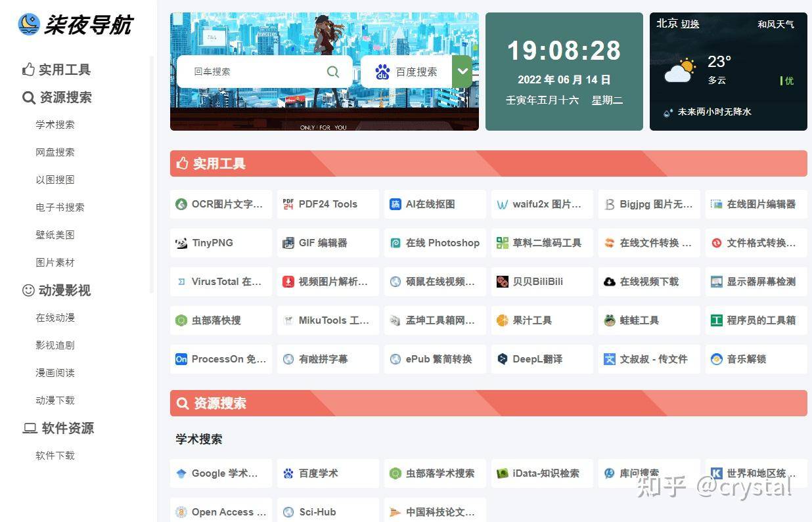The image size is (812, 522).
Task: Select 以图搜图 in the sidebar
Action: 55,180
